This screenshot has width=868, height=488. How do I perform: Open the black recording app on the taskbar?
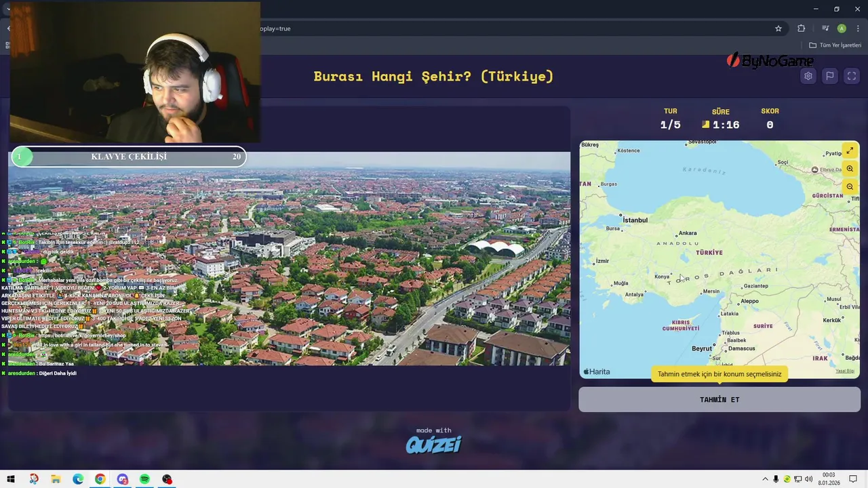click(167, 479)
